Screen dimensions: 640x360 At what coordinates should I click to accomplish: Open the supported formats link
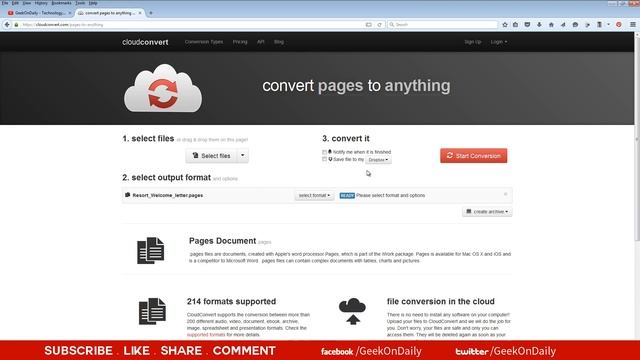click(x=206, y=335)
